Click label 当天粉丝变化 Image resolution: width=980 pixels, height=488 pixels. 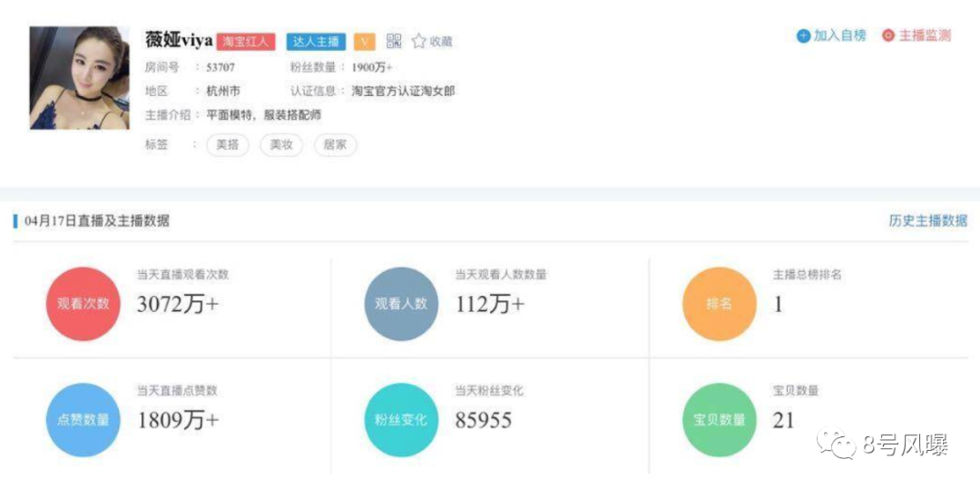point(489,391)
